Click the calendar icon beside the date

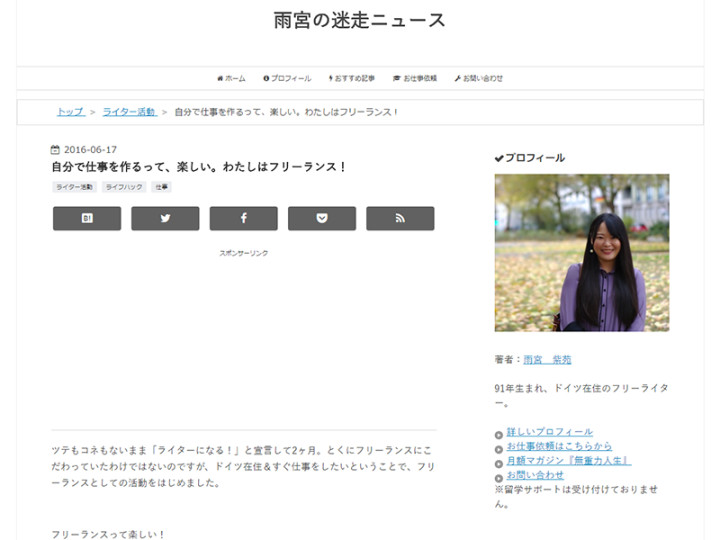pos(55,150)
